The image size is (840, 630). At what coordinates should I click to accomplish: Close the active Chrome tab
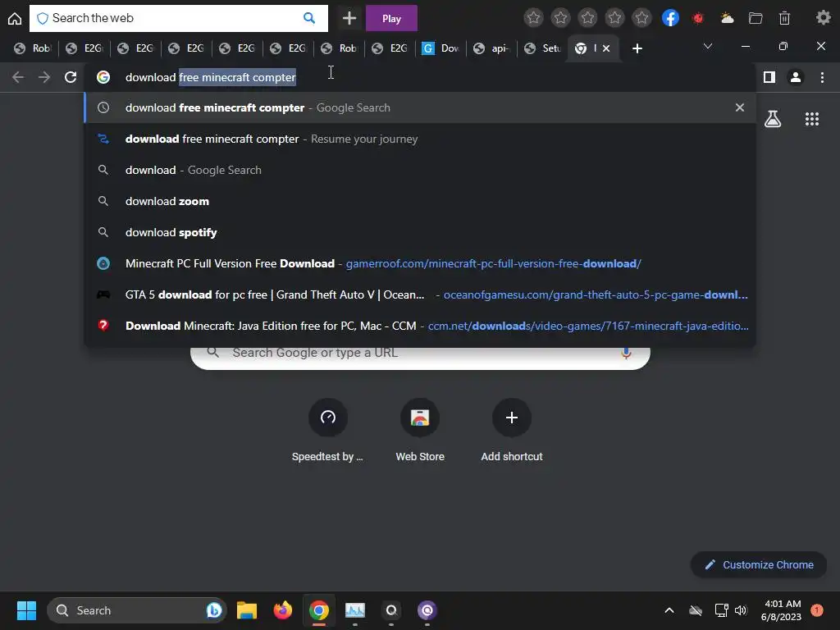(606, 48)
